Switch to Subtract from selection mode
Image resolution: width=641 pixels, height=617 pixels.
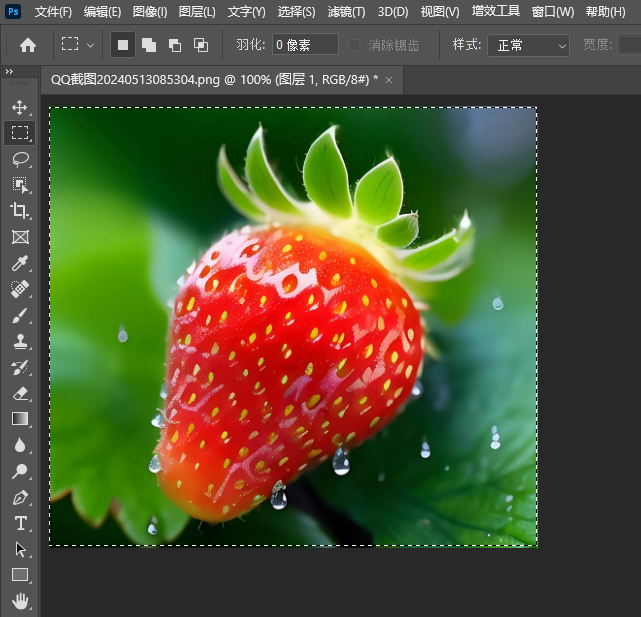click(x=175, y=45)
